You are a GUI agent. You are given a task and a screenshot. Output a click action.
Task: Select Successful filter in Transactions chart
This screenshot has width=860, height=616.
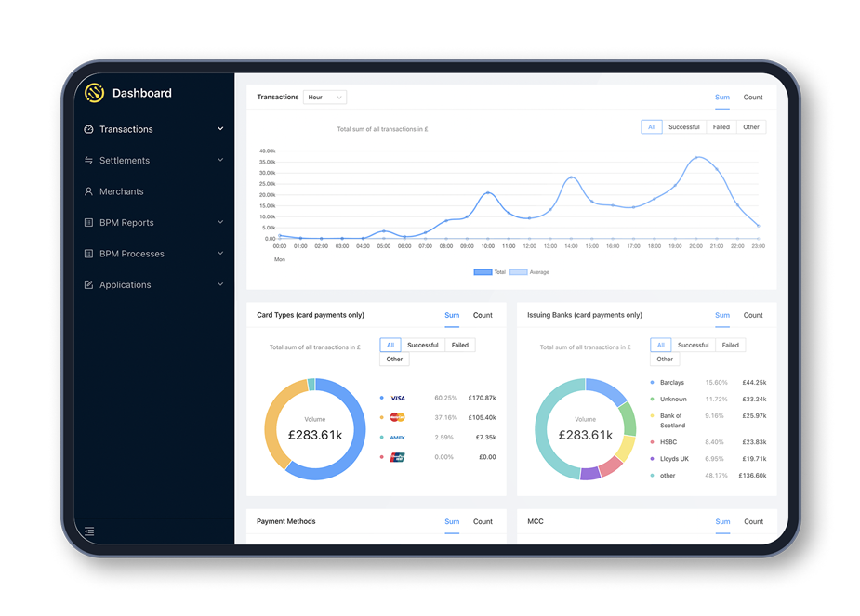pyautogui.click(x=684, y=127)
